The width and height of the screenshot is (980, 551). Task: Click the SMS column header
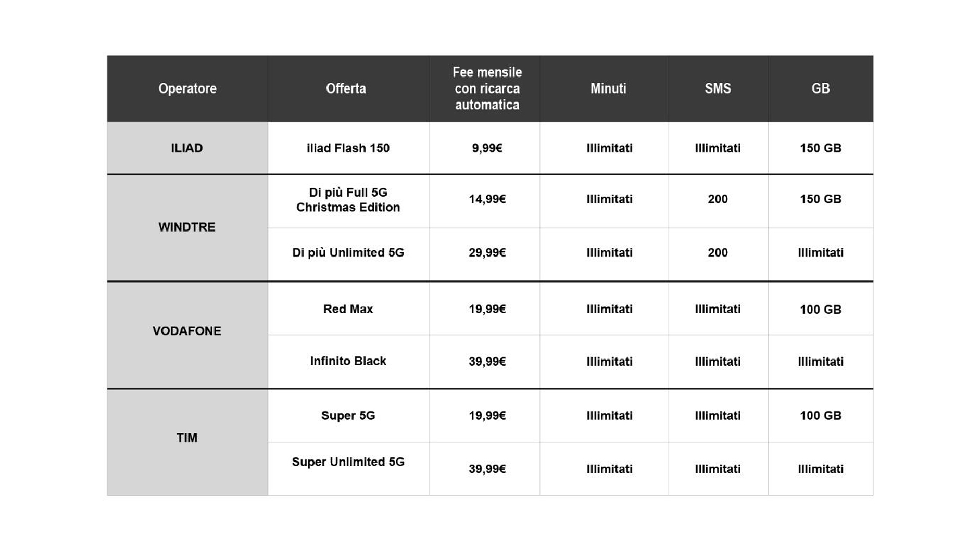[x=718, y=88]
